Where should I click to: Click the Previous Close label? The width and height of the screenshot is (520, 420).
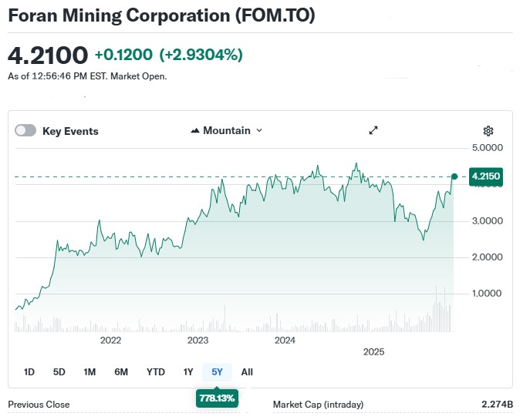tap(39, 405)
